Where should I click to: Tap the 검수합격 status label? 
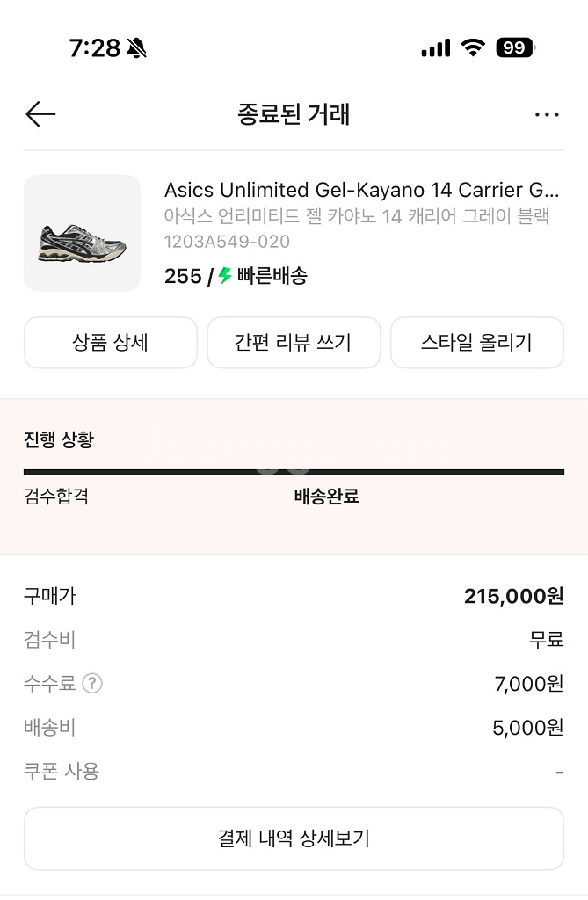point(56,497)
